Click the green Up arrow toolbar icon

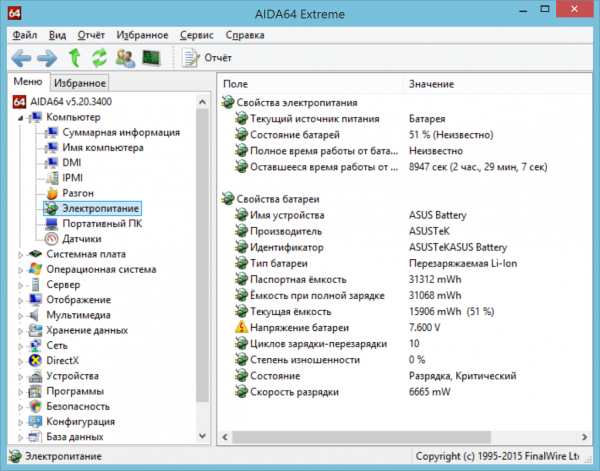click(x=75, y=58)
